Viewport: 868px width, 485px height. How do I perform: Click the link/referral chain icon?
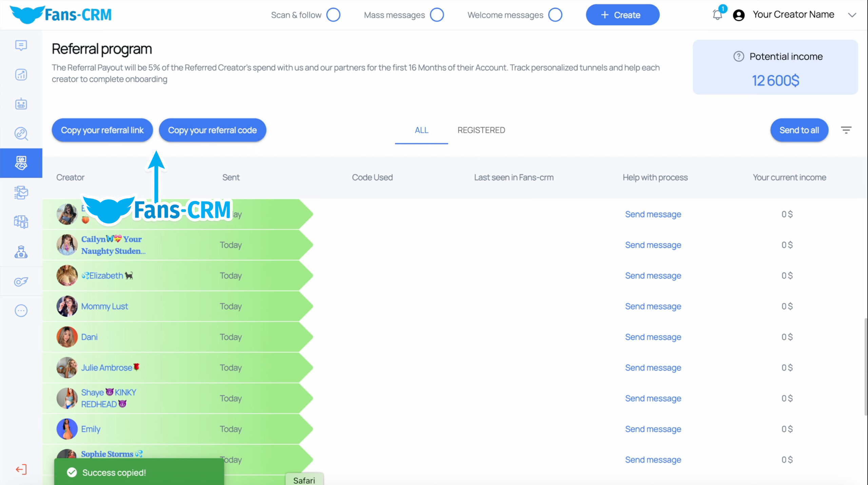21,134
